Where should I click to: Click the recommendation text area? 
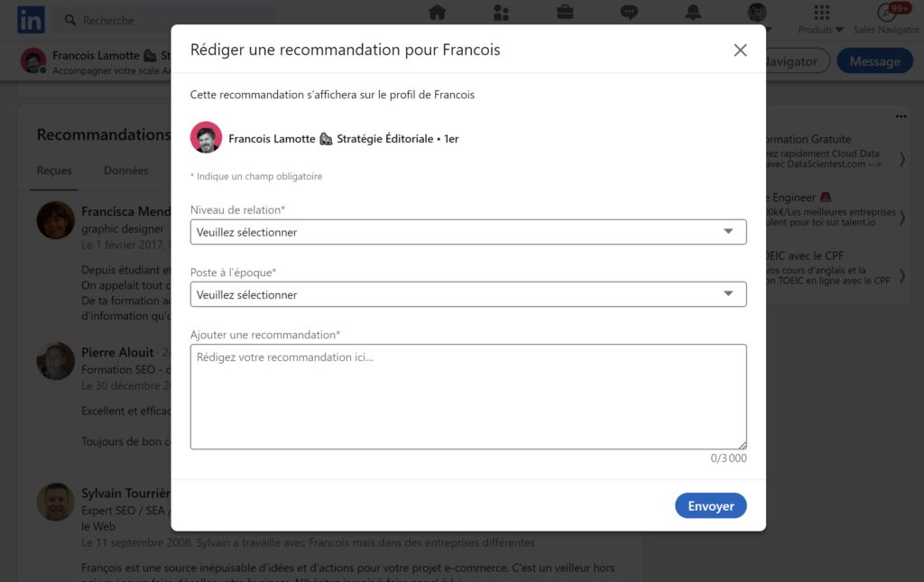point(467,396)
